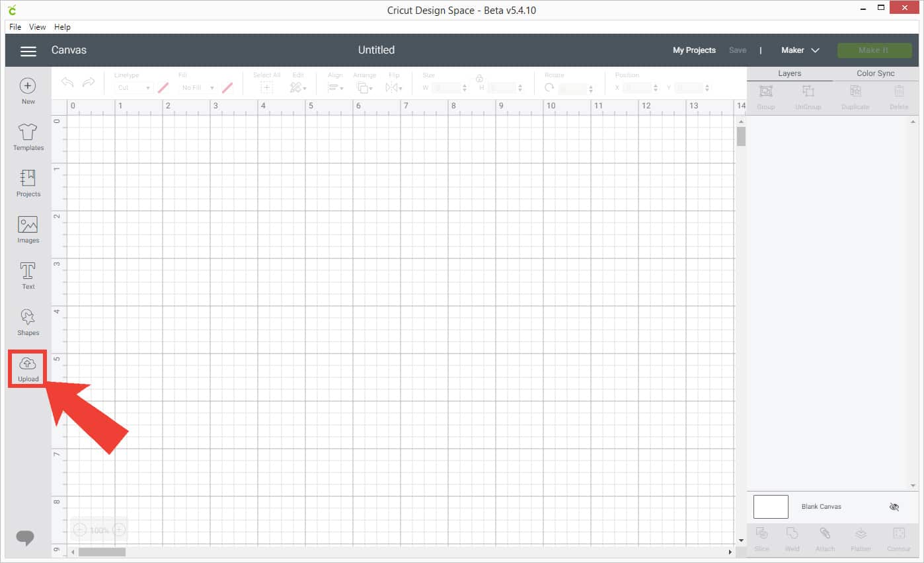Click the Redo arrow

89,83
